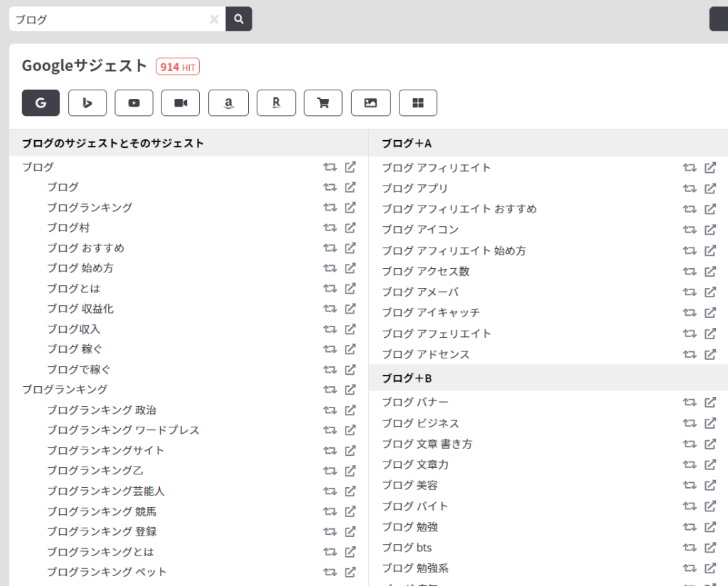Viewport: 728px width, 586px height.
Task: Open external link for ブログランキング 政治
Action: (350, 410)
